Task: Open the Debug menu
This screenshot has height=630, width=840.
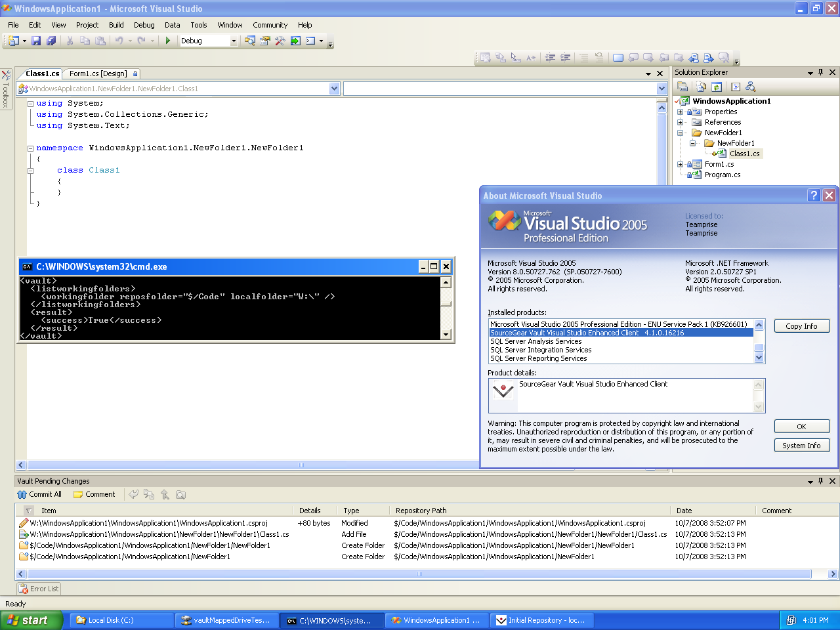Action: tap(144, 25)
